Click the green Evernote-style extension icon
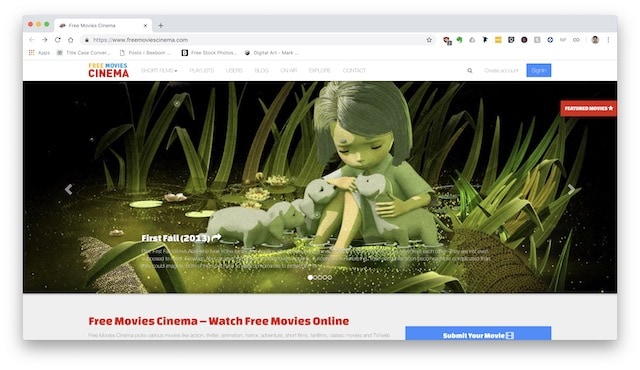Screen dimensions: 640x370 (x=460, y=40)
